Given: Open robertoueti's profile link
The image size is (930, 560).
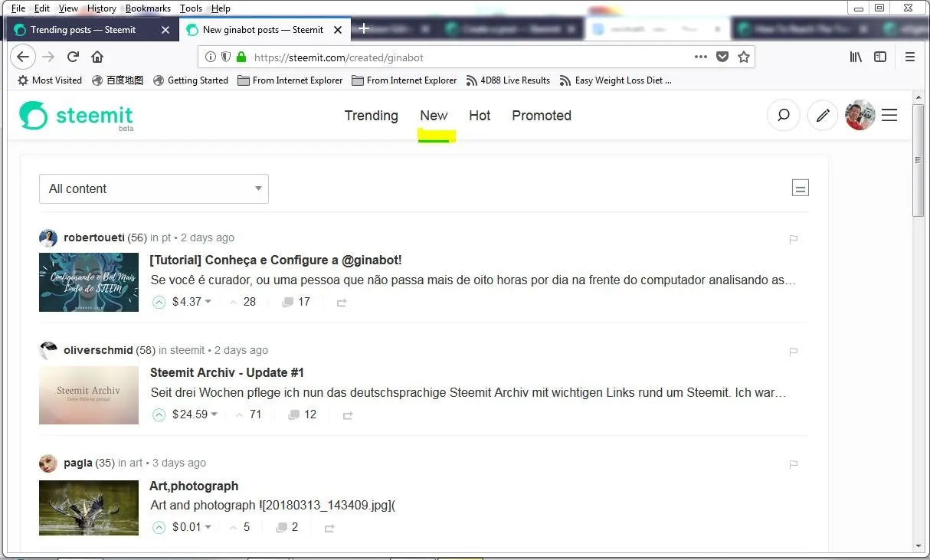Looking at the screenshot, I should tap(94, 237).
